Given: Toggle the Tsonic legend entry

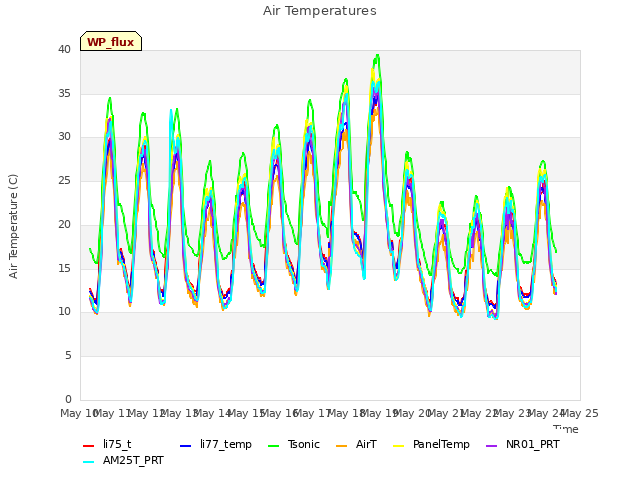Looking at the screenshot, I should [x=294, y=444].
